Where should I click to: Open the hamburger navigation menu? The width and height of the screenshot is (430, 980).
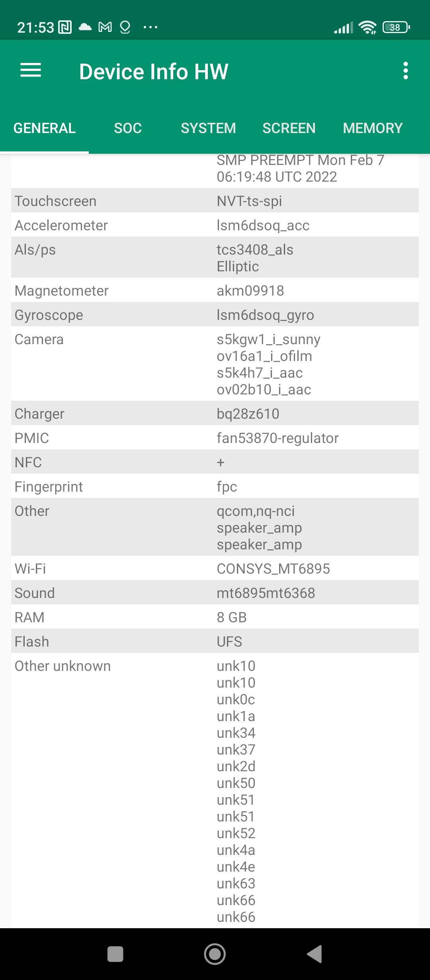(x=31, y=71)
